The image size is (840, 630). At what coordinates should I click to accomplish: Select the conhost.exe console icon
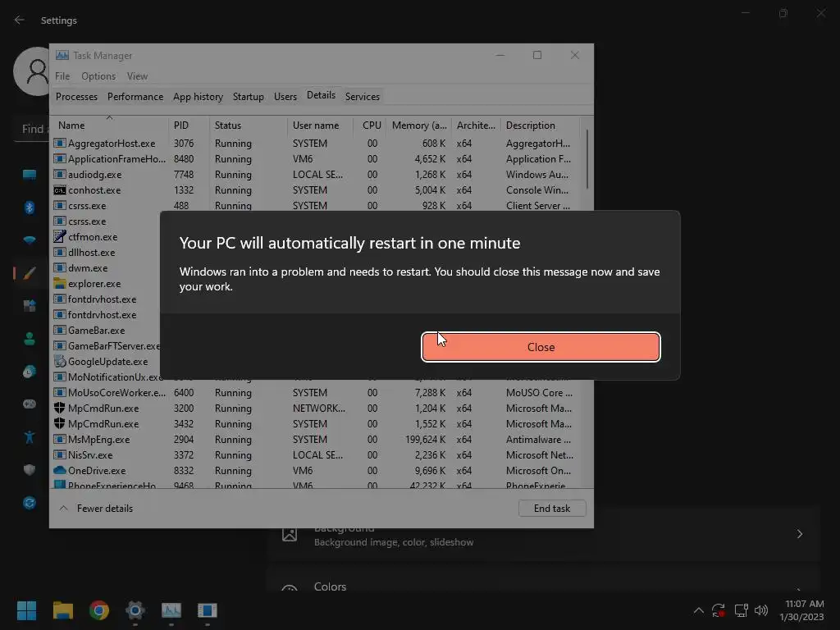coord(59,190)
